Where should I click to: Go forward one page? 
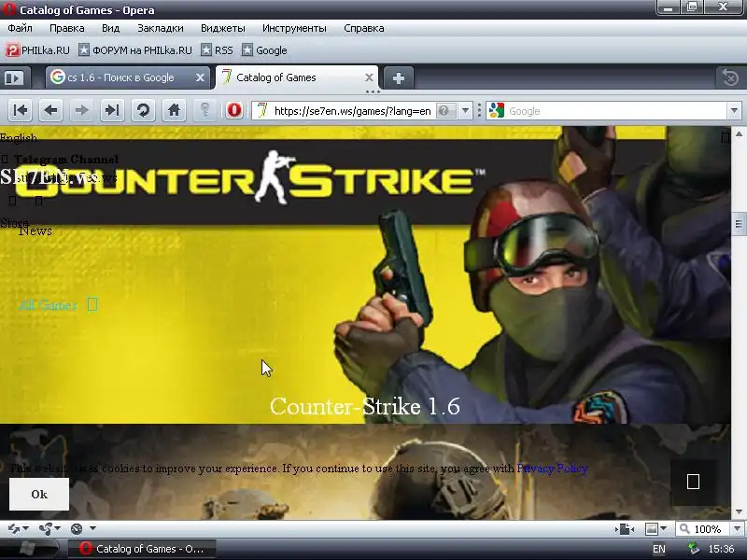(x=81, y=111)
